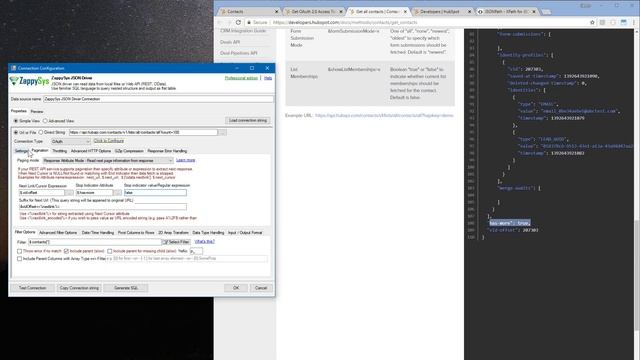The image size is (640, 360).
Task: Toggle Throw error if no match checkbox
Action: coord(19,251)
